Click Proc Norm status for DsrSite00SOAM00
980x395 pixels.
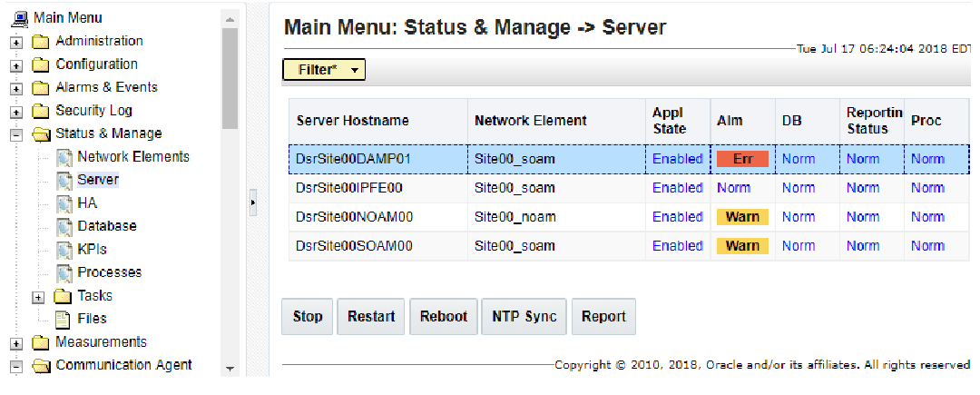tap(927, 245)
